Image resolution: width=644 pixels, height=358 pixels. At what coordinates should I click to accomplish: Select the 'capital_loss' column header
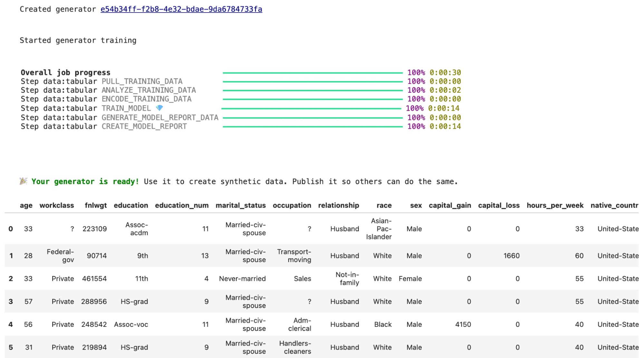click(499, 205)
